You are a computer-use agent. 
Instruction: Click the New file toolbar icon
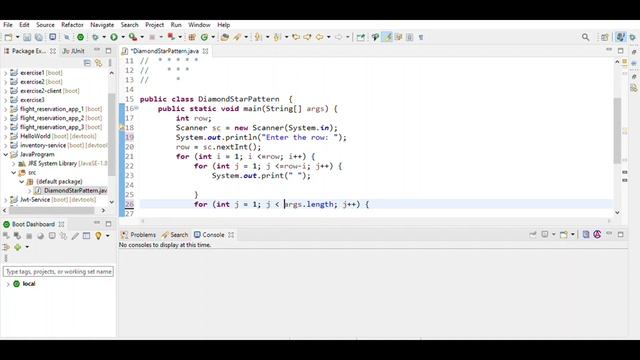coord(8,37)
